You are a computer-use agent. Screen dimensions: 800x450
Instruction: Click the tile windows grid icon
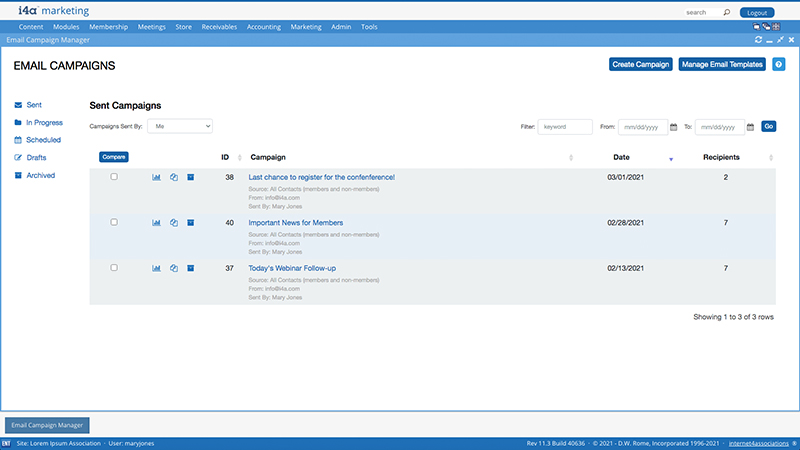776,27
